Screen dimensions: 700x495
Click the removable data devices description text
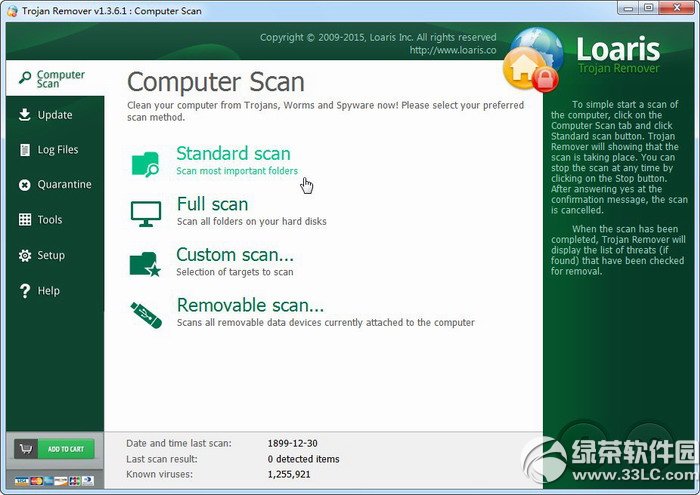[x=325, y=322]
